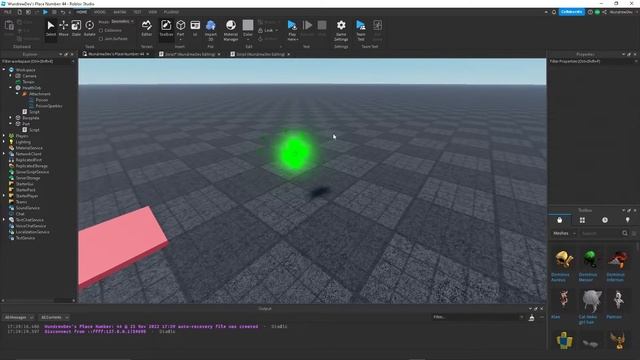Expand the Lighting service arrow
This screenshot has height=360, width=640.
click(x=4, y=142)
